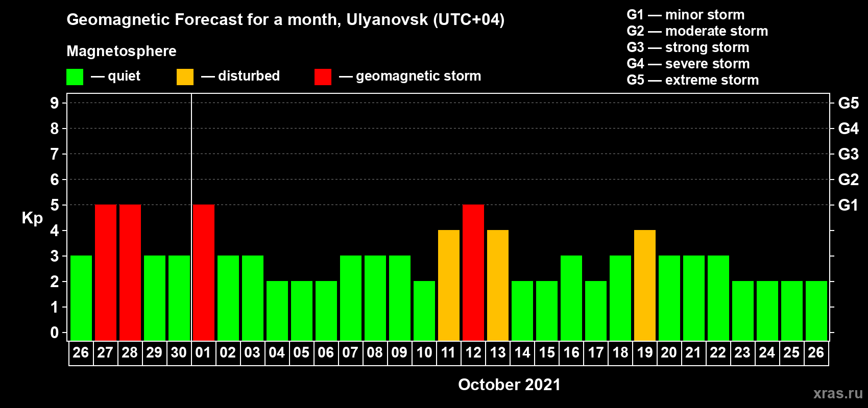Click the right-axis G4 tick label
The width and height of the screenshot is (868, 408).
pyautogui.click(x=849, y=129)
